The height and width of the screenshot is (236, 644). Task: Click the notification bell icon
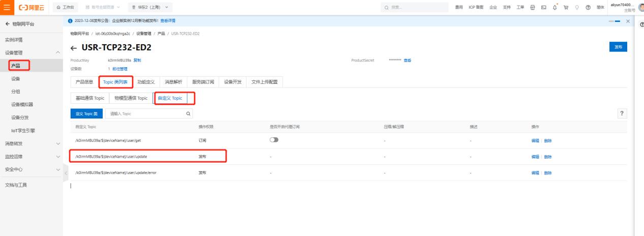pos(555,8)
